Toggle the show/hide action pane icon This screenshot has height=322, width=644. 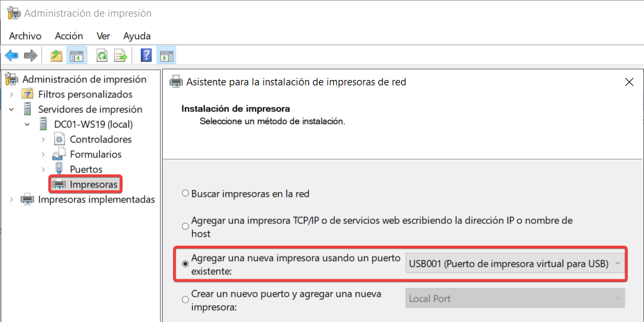(x=166, y=55)
